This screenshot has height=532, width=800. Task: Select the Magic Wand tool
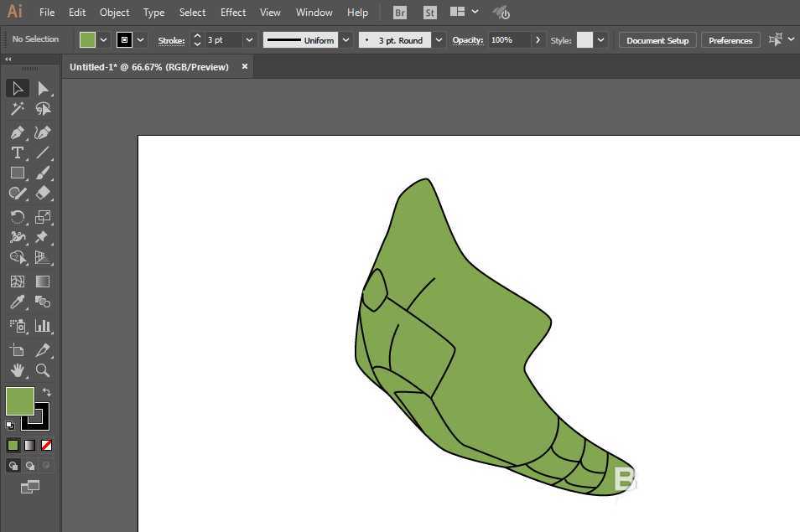point(17,109)
